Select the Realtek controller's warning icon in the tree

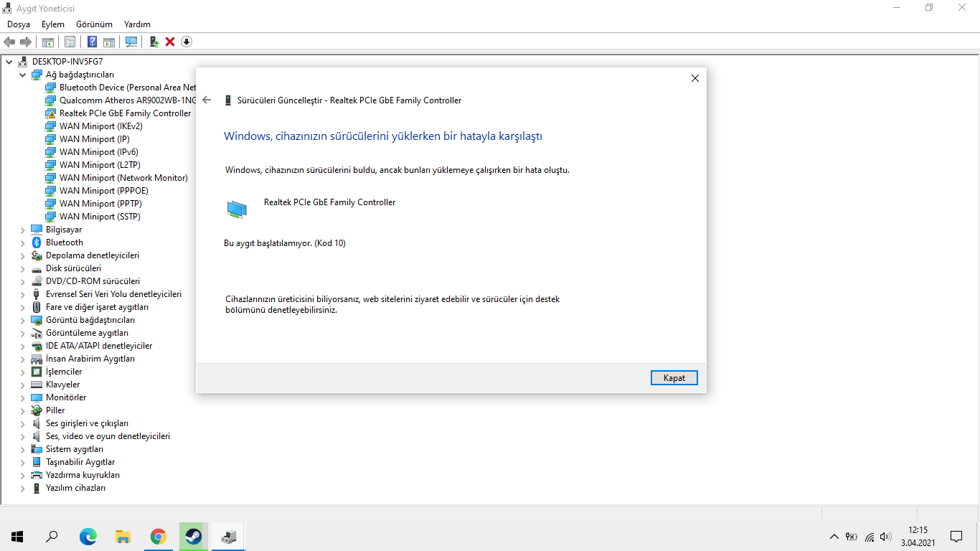[x=50, y=113]
